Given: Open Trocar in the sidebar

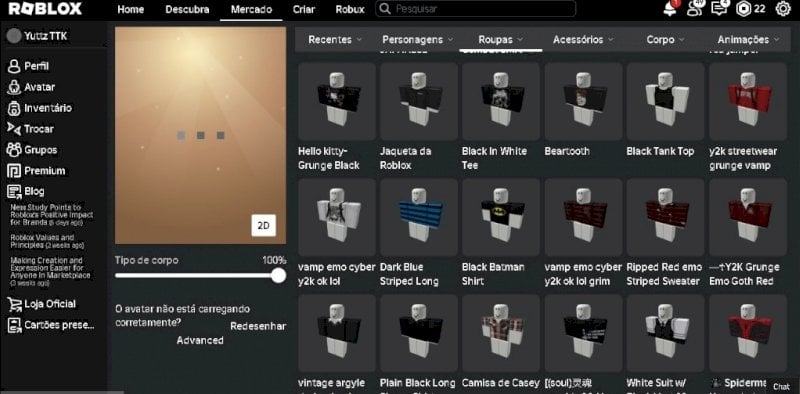Looking at the screenshot, I should point(31,129).
